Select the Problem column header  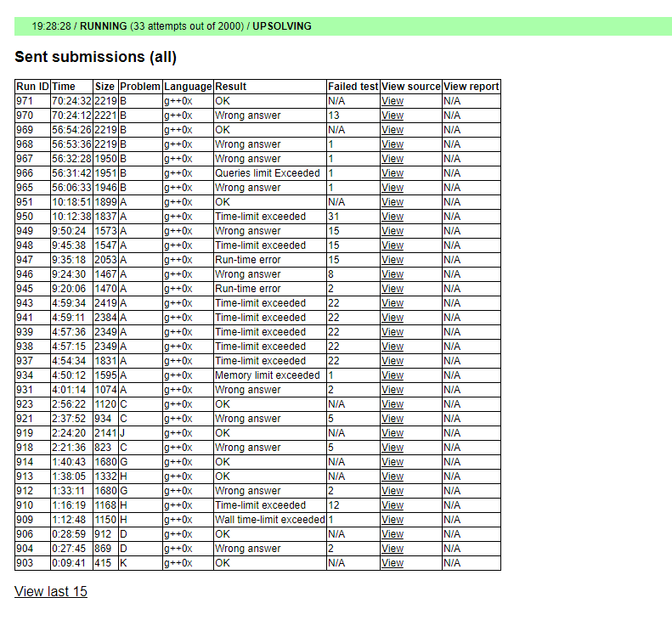coord(140,87)
